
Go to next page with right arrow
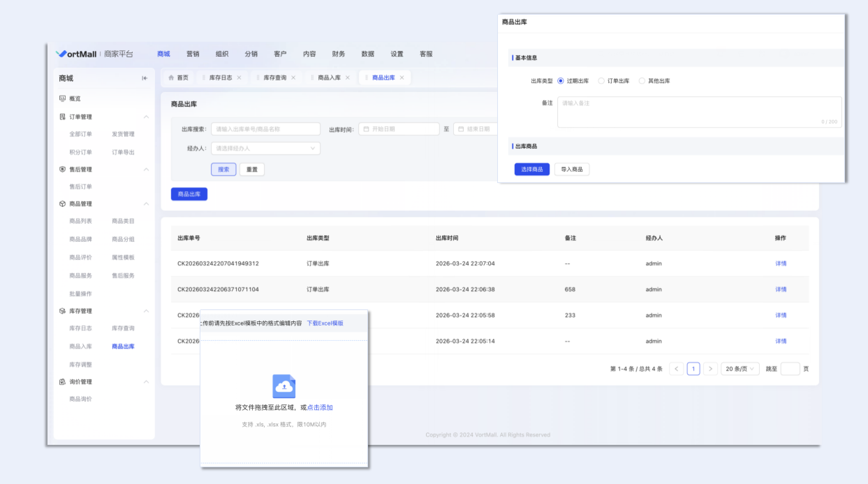(x=710, y=369)
